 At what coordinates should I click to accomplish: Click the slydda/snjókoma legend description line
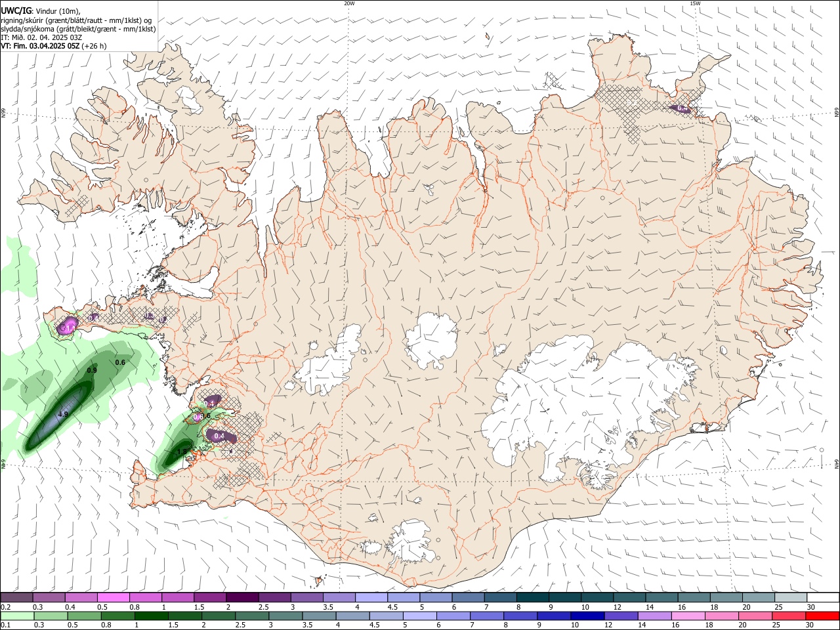78,29
